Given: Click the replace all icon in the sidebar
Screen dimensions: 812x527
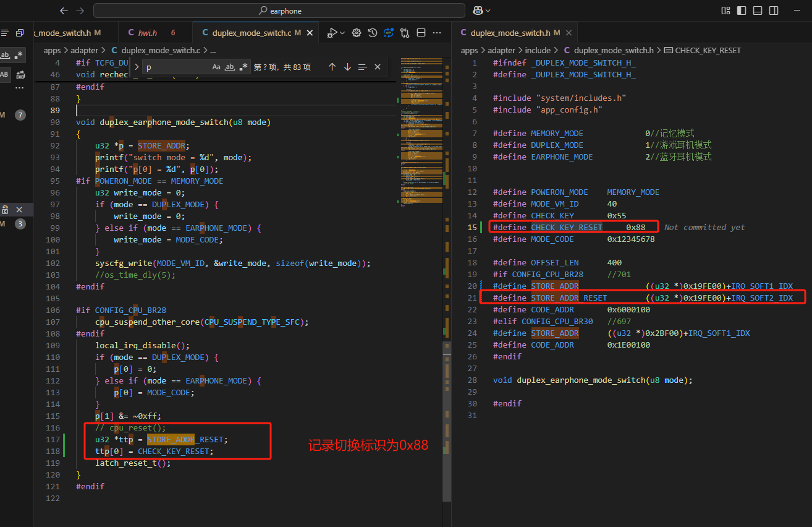Looking at the screenshot, I should tap(20, 75).
